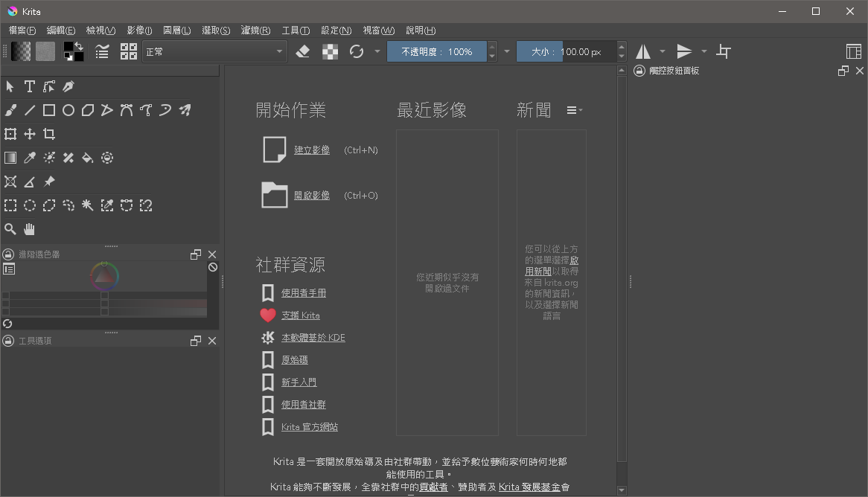Open the 說明(H) menu
The image size is (868, 497).
pos(421,31)
